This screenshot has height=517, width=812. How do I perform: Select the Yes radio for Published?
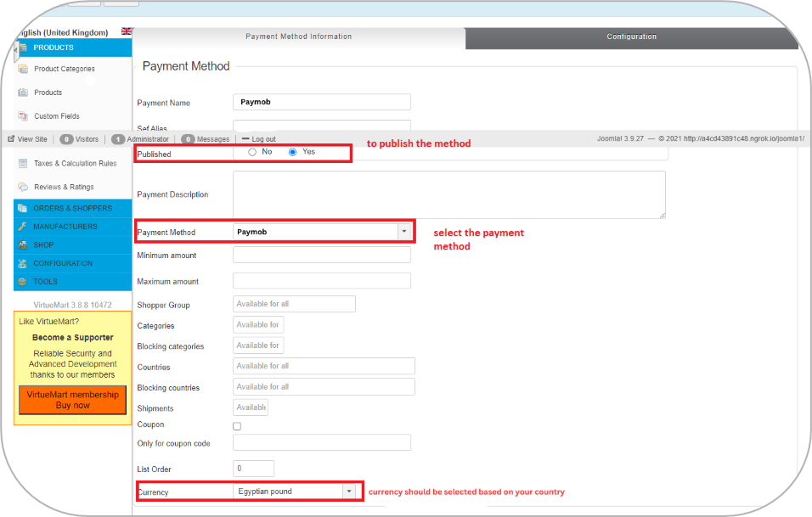(293, 152)
